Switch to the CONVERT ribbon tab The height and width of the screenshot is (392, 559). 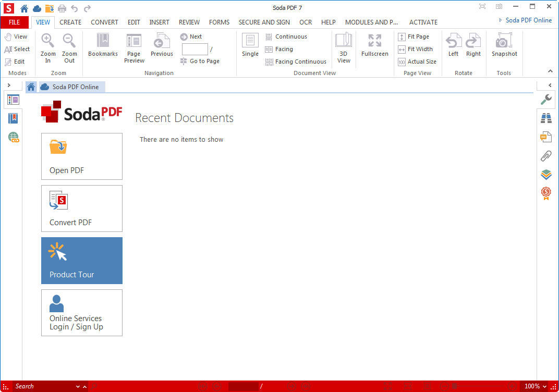click(x=104, y=22)
